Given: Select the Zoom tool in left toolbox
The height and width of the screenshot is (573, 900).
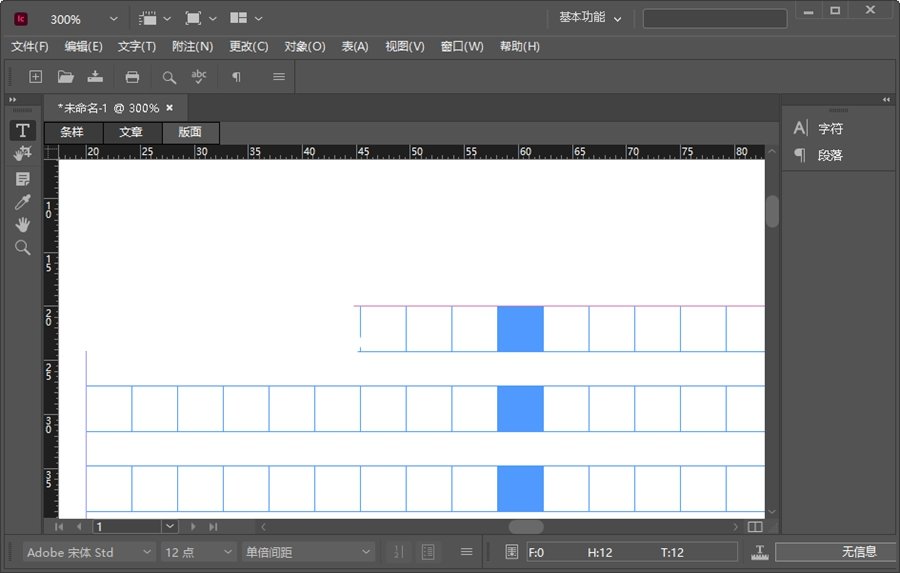Looking at the screenshot, I should pyautogui.click(x=22, y=247).
